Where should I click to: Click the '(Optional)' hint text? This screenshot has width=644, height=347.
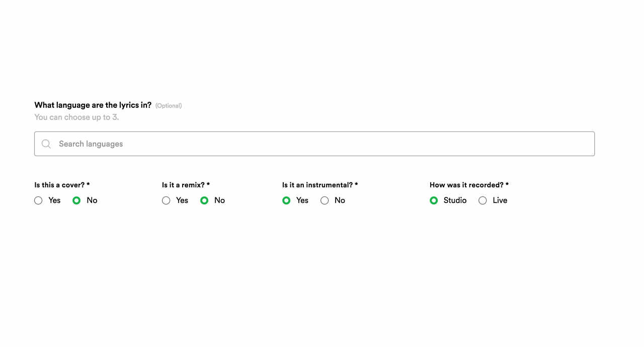(x=169, y=106)
